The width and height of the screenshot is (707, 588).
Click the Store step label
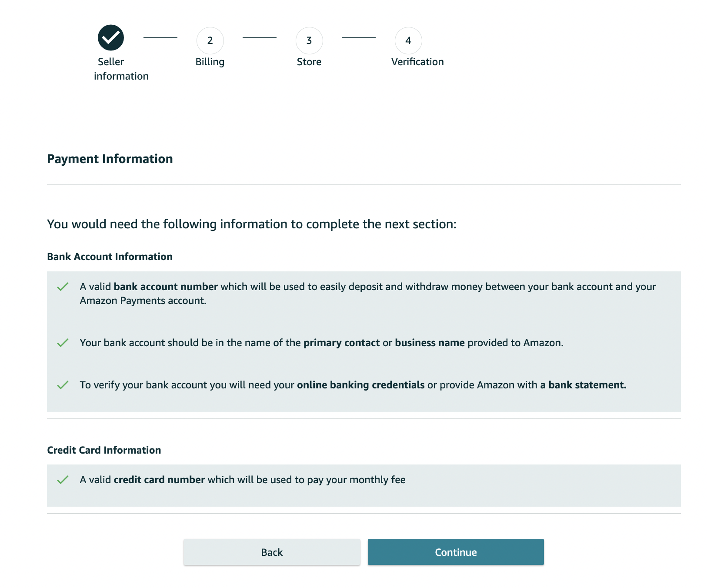(x=309, y=62)
